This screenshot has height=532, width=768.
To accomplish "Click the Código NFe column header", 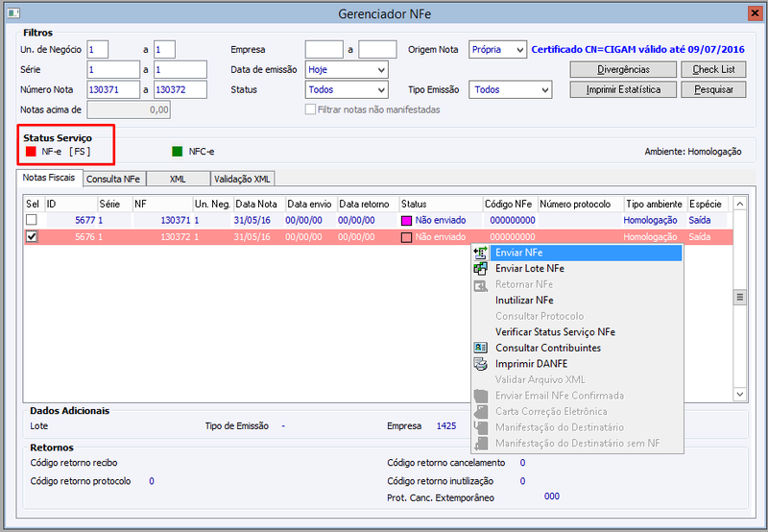I will coord(510,204).
